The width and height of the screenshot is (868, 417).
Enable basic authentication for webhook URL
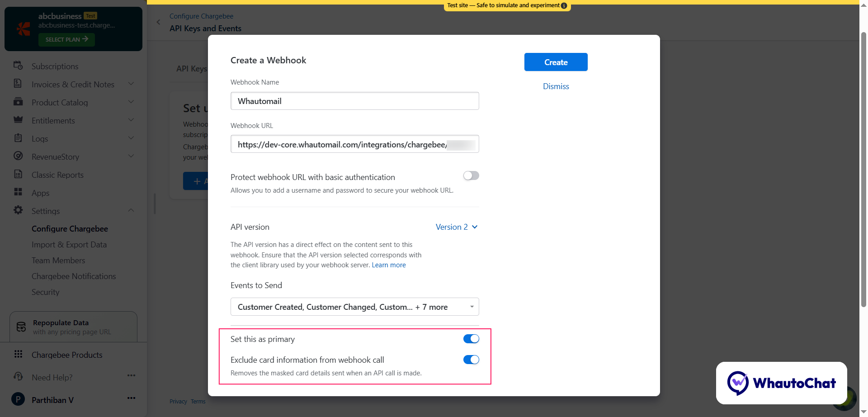(x=471, y=175)
